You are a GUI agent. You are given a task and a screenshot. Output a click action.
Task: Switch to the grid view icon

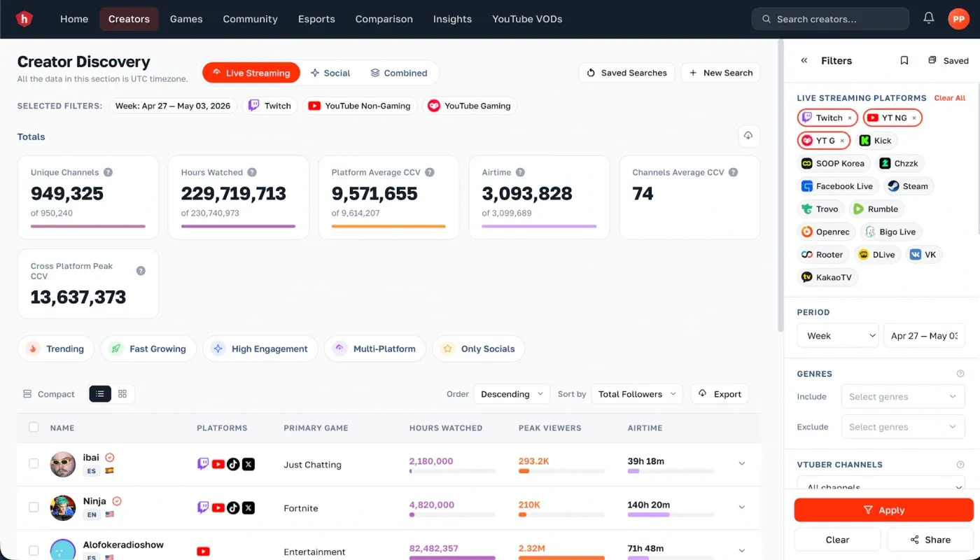(x=122, y=394)
